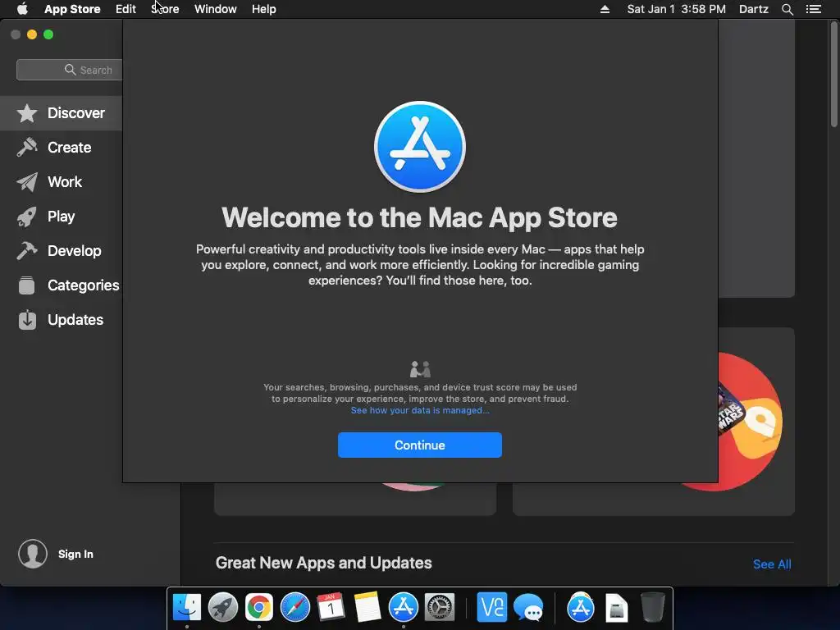Screen dimensions: 840x630
Task: Select the Updates sidebar label
Action: point(75,320)
